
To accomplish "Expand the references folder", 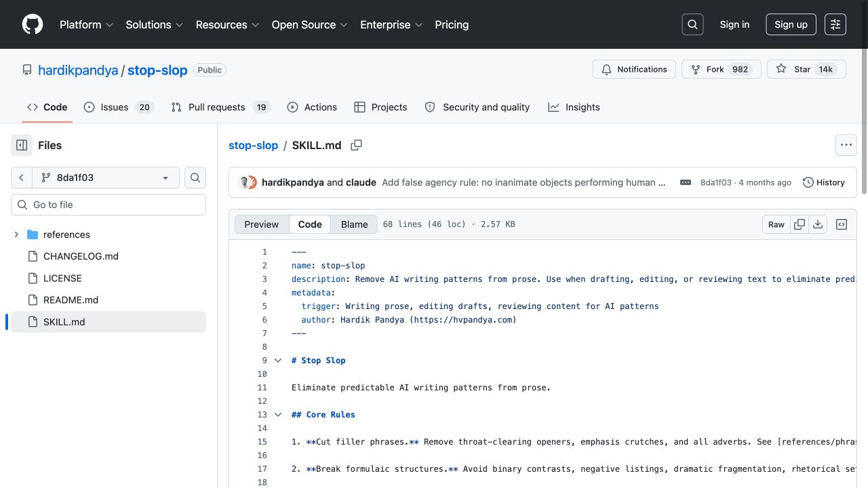I will tap(16, 235).
